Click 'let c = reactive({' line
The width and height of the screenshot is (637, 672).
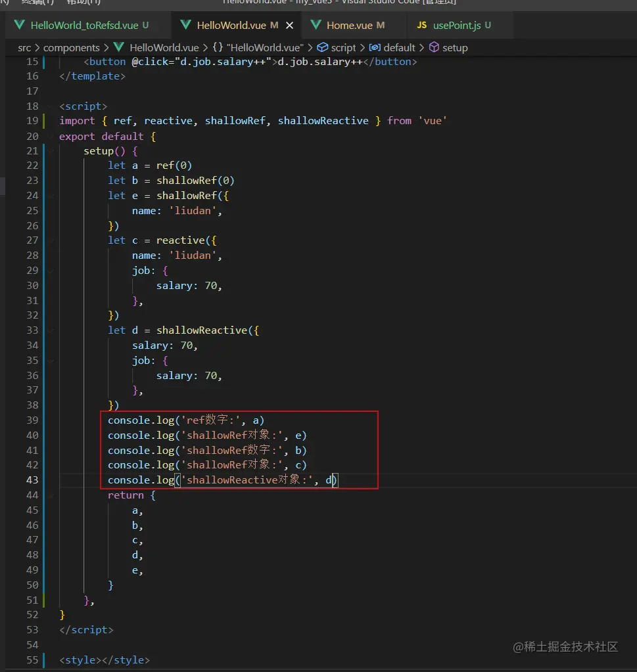pyautogui.click(x=162, y=240)
